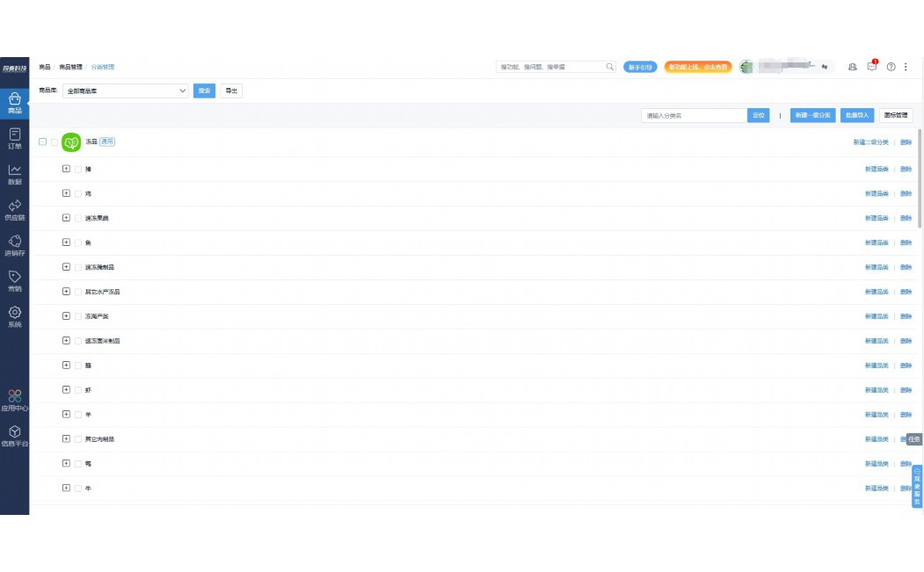Click the 请输入分类名 input field

click(694, 115)
